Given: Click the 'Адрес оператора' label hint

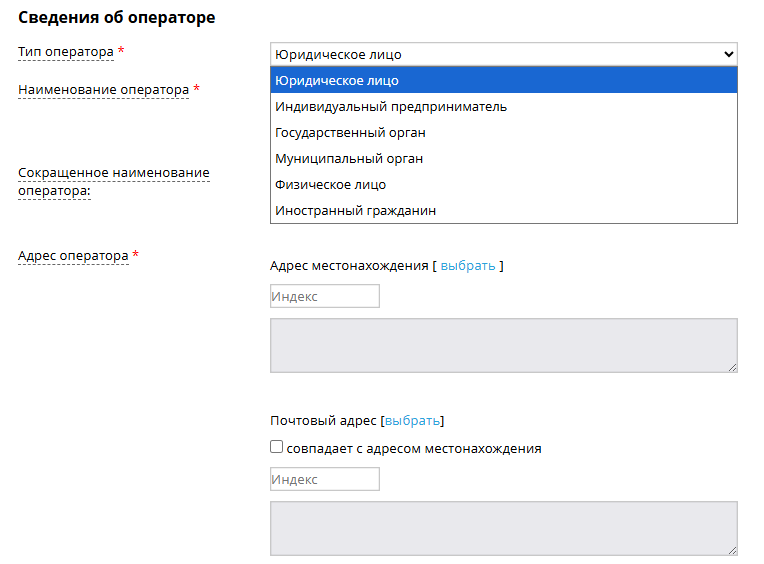Looking at the screenshot, I should pyautogui.click(x=73, y=256).
